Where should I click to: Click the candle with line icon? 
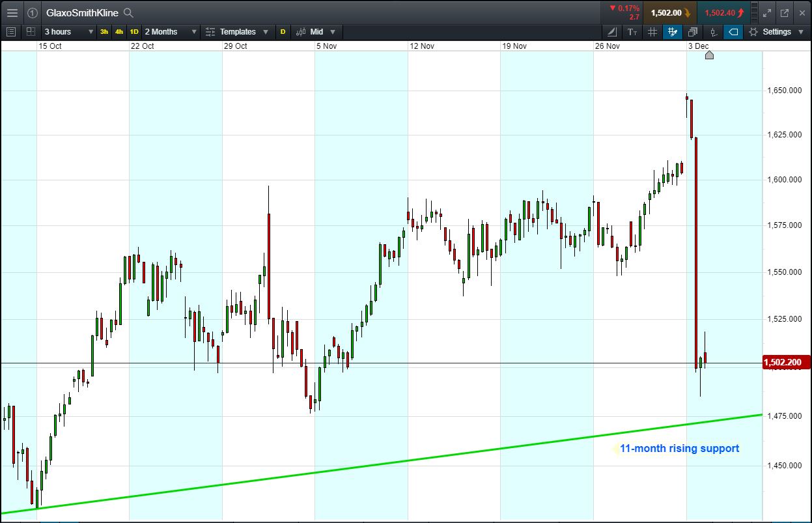pos(713,31)
